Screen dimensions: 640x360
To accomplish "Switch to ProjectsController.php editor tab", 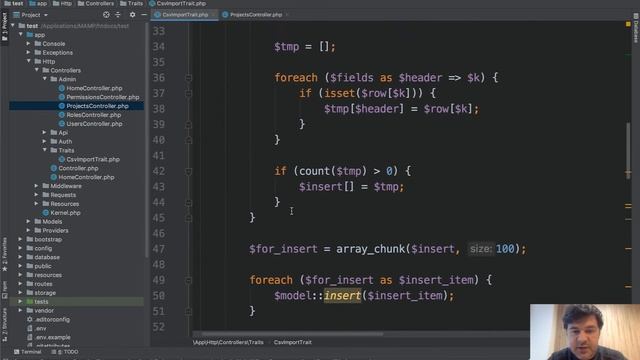I will point(255,15).
